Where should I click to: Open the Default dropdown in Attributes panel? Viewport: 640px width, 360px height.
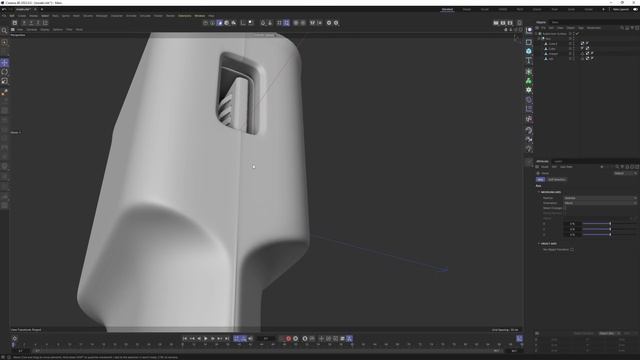(626, 173)
